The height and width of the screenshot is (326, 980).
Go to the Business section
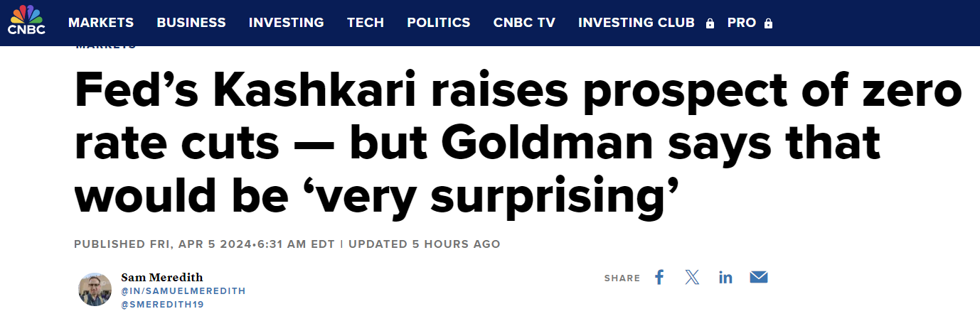pos(191,23)
